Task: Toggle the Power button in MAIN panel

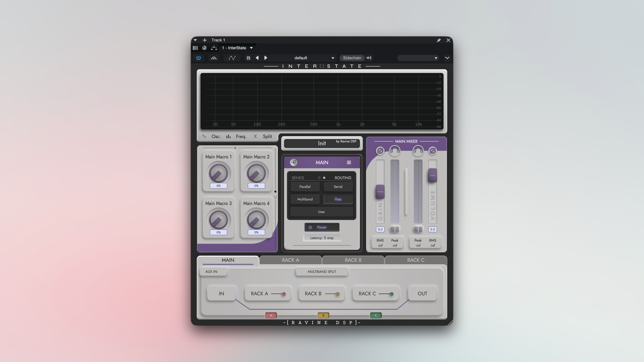Action: pyautogui.click(x=322, y=227)
